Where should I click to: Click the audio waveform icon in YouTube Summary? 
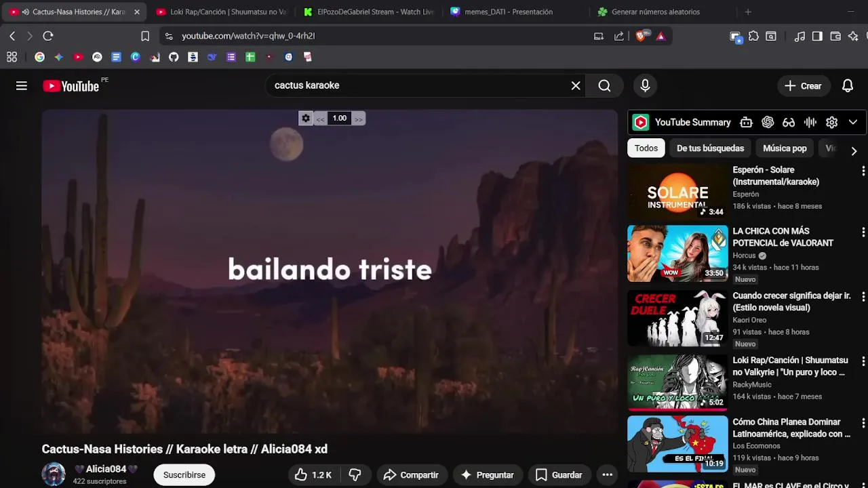[x=810, y=122]
